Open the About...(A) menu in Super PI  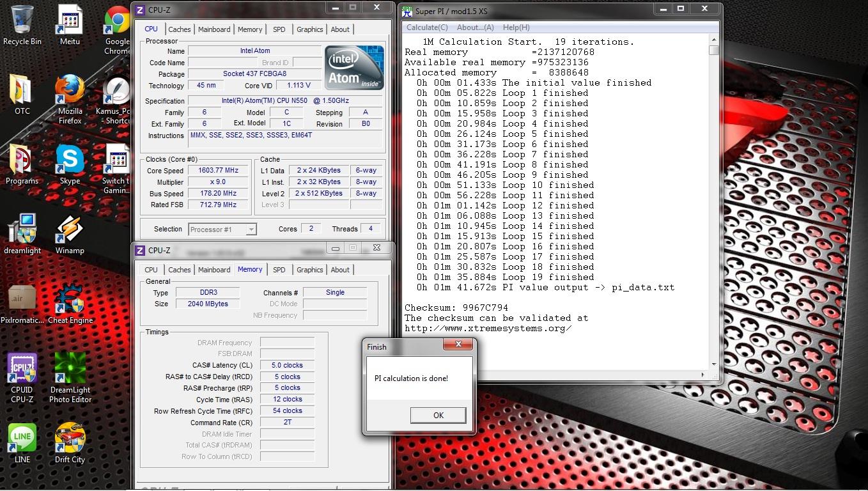click(476, 27)
